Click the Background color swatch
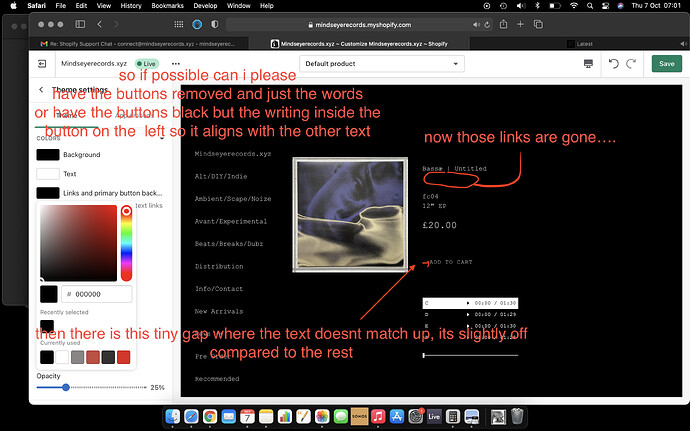This screenshot has width=690, height=431. (x=48, y=155)
